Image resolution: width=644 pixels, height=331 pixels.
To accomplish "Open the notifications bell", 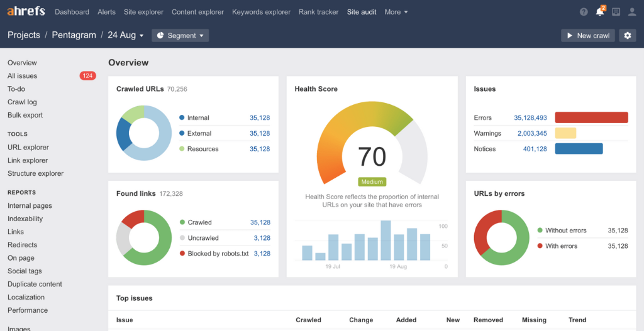I will pos(600,12).
